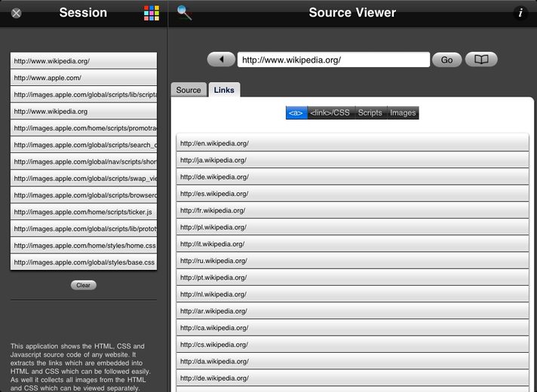
Task: Open session entry http://www.apple.com/
Action: click(x=84, y=78)
